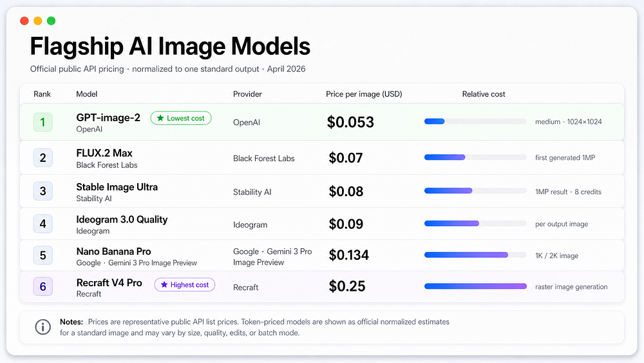644x363 pixels.
Task: Open the Recraft V4 Pro model name
Action: (x=109, y=283)
